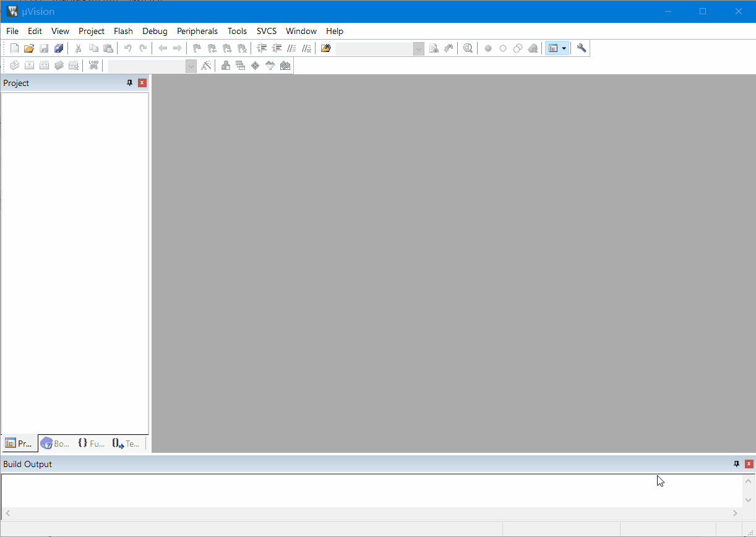Start debug session with magnifier icon
This screenshot has height=537, width=756.
(x=468, y=48)
